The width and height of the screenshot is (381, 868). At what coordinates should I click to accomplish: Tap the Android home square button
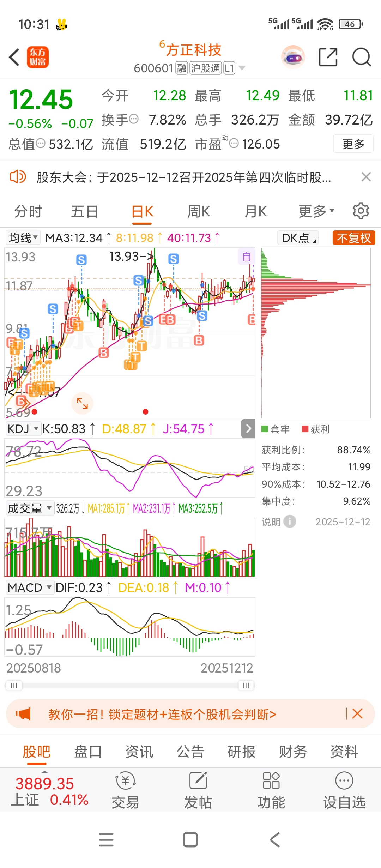click(190, 840)
